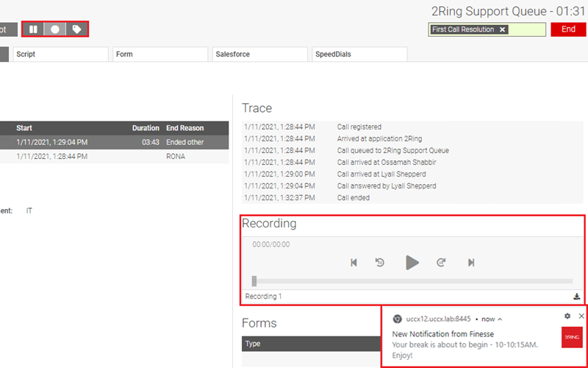The height and width of the screenshot is (368, 588).
Task: Open the Form tab
Action: [x=160, y=54]
